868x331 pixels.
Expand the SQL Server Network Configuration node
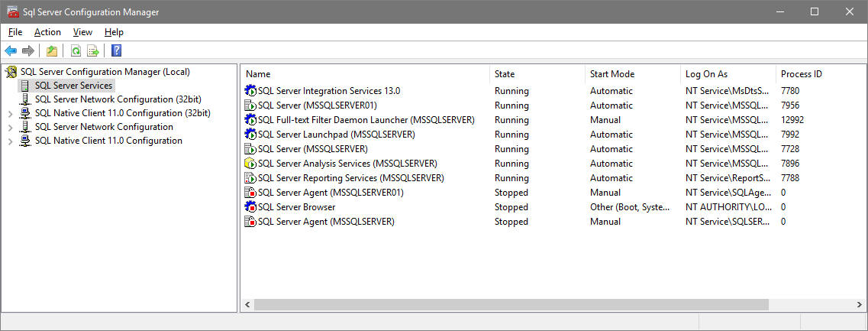coord(10,128)
